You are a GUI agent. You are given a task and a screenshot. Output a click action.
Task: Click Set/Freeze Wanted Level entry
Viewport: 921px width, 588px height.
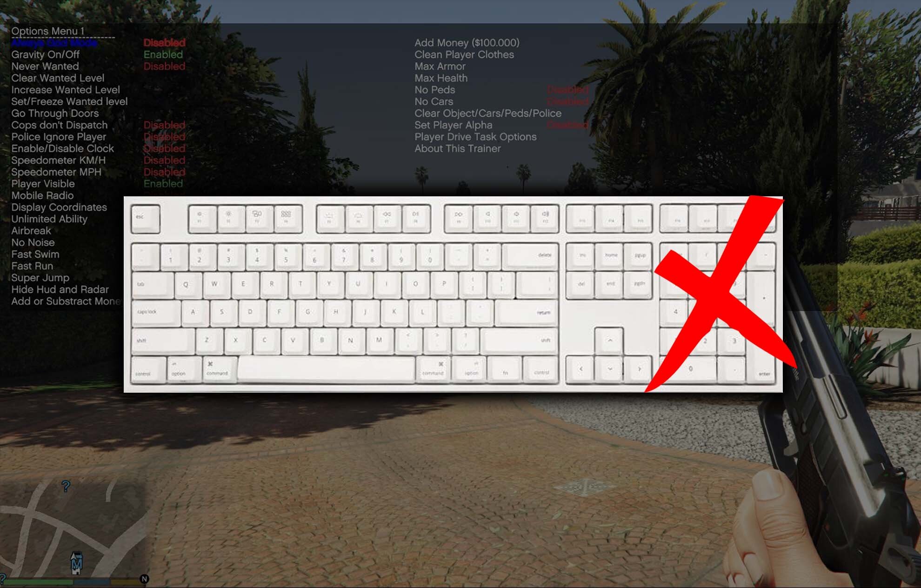click(x=68, y=102)
